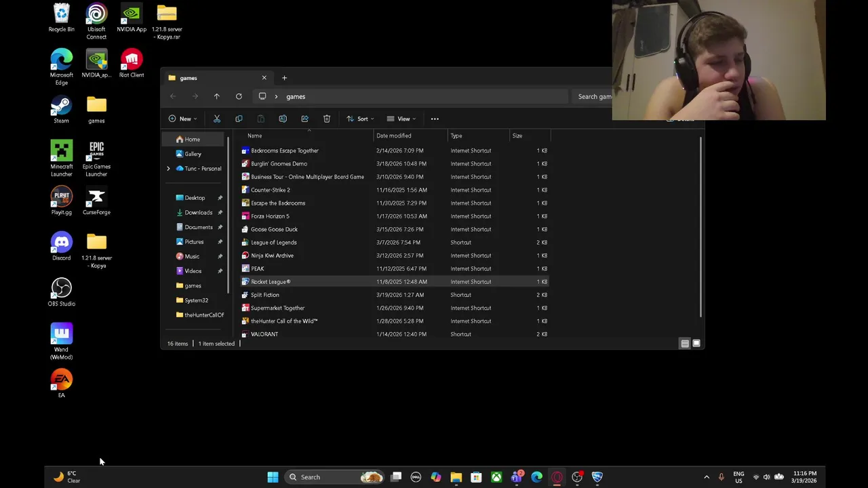Screen dimensions: 868x488
Task: Launch Riot Client from the desktop
Action: click(132, 64)
